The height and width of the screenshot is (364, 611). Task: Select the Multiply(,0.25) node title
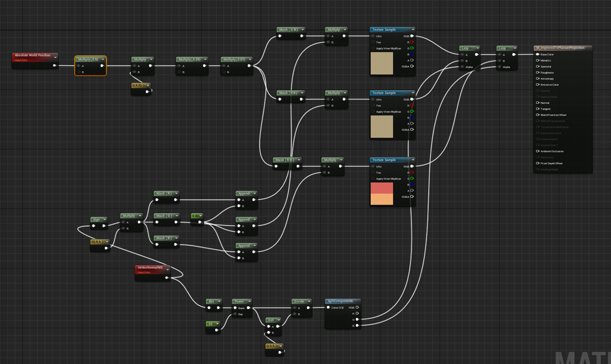tap(190, 59)
